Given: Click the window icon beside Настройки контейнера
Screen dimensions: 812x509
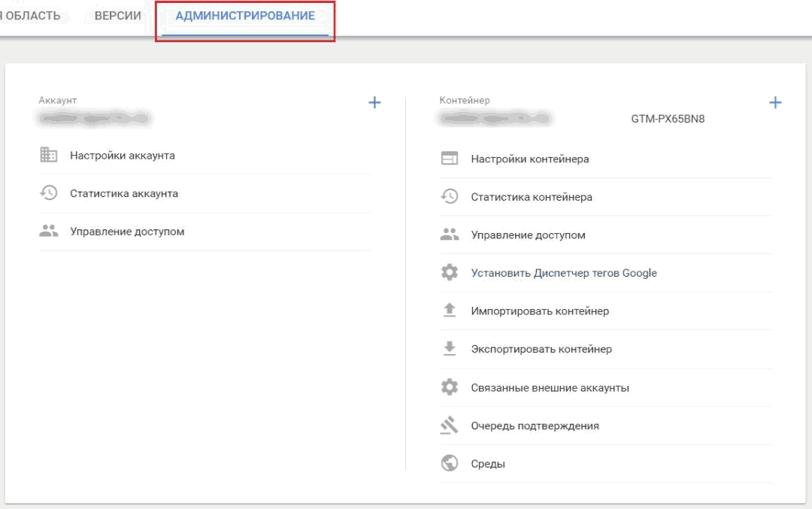Looking at the screenshot, I should 450,159.
